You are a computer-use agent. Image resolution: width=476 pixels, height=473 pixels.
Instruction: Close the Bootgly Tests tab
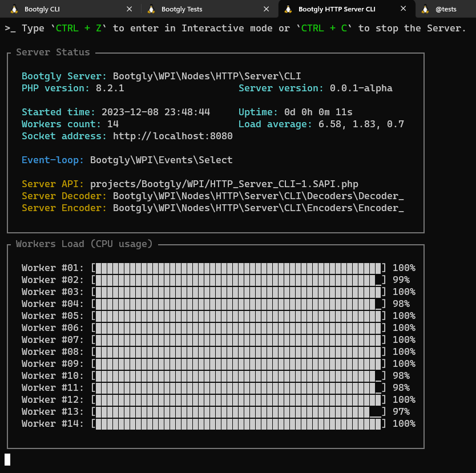pyautogui.click(x=267, y=9)
